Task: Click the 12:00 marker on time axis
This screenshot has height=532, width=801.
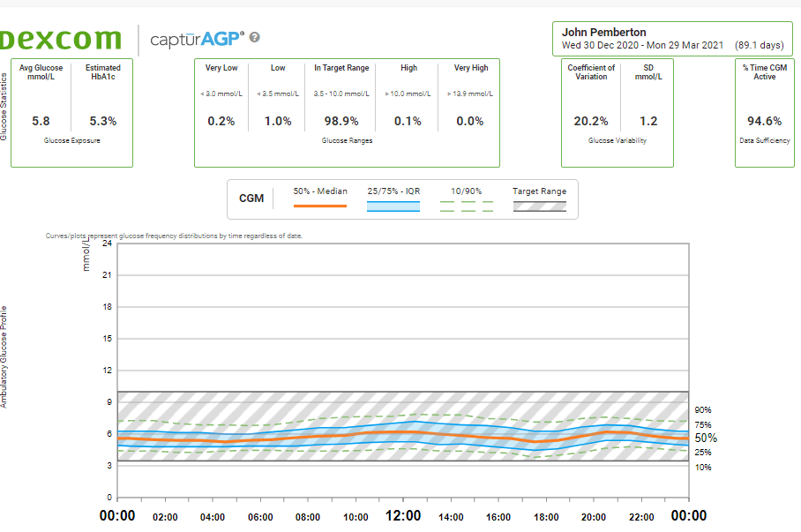Action: click(404, 516)
